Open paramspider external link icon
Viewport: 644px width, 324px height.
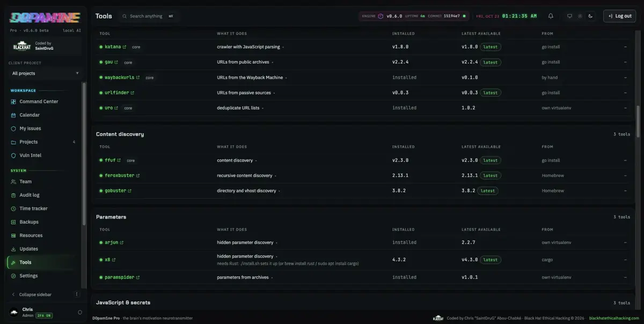tap(138, 278)
